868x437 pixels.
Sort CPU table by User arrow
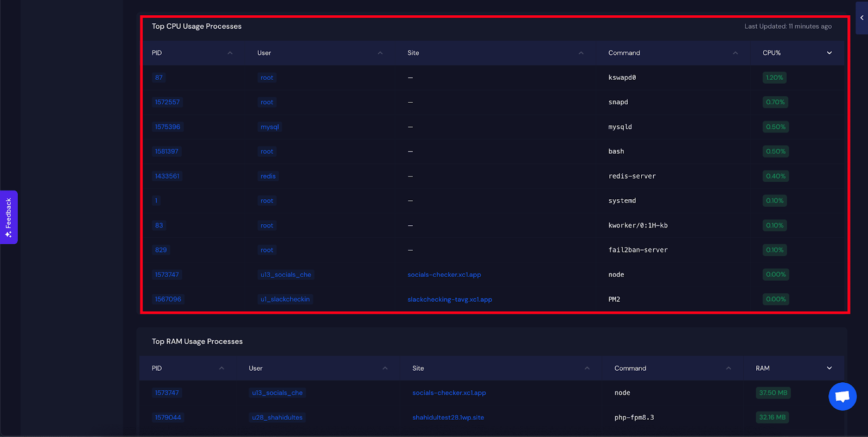coord(380,53)
